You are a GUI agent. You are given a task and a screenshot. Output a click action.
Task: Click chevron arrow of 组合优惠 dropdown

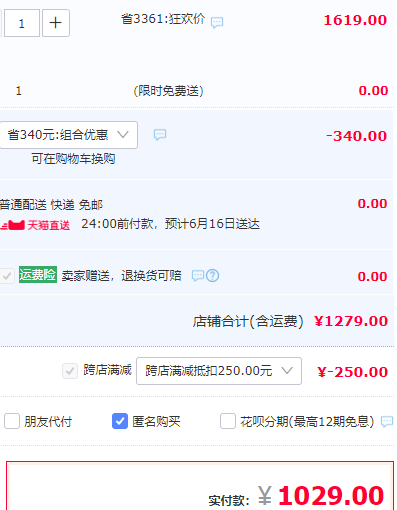click(123, 135)
